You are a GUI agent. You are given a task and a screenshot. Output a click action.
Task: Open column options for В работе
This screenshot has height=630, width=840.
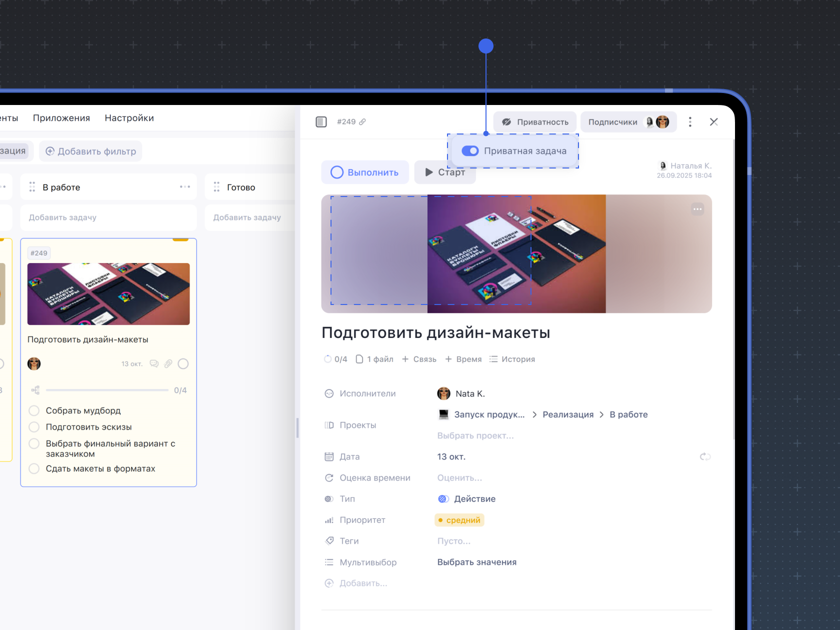185,187
